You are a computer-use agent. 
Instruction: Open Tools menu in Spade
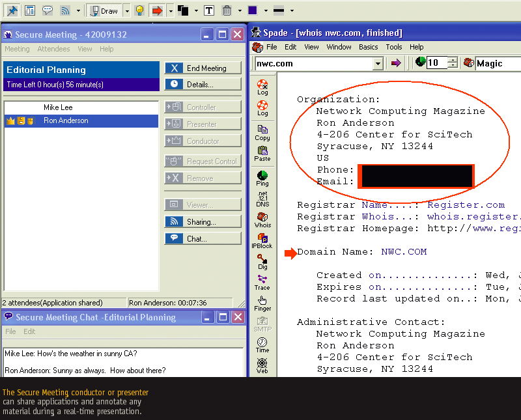pyautogui.click(x=394, y=47)
